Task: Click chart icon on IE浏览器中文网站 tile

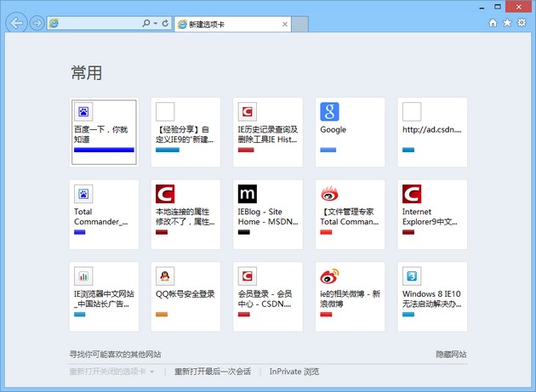Action: point(83,276)
